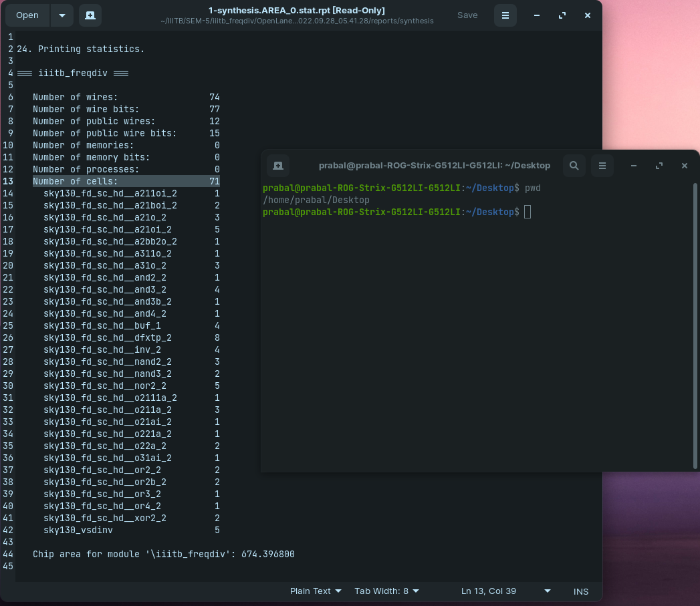
Task: Click the terminal command prompt cursor
Action: pyautogui.click(x=528, y=212)
